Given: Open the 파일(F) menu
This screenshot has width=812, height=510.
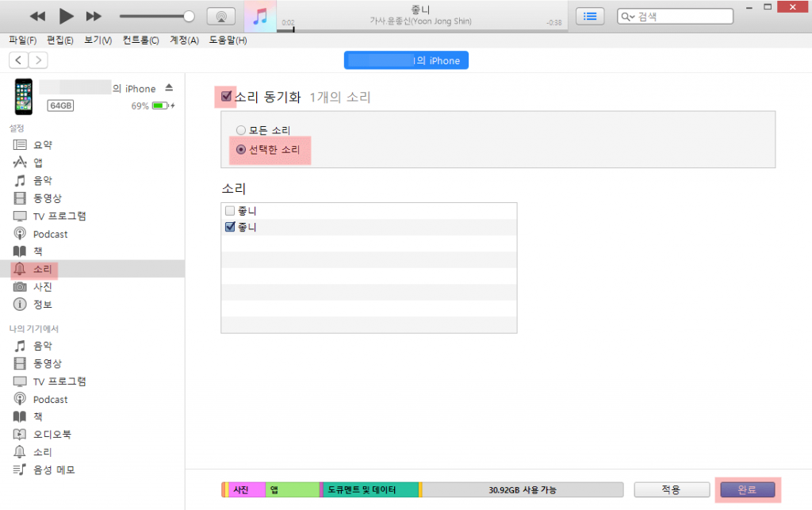Looking at the screenshot, I should coord(22,40).
